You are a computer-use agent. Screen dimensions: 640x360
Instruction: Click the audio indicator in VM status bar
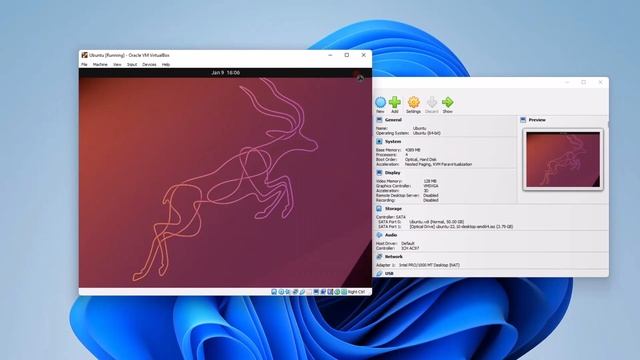(287, 292)
